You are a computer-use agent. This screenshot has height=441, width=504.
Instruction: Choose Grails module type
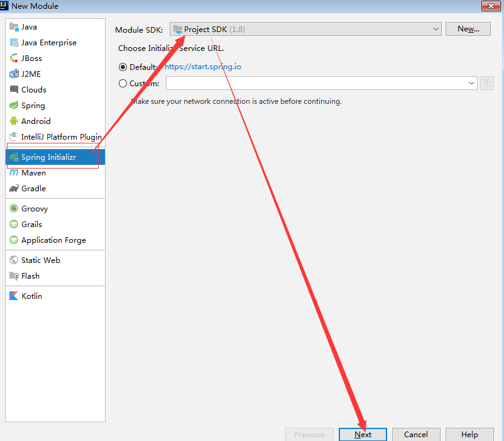(x=55, y=224)
